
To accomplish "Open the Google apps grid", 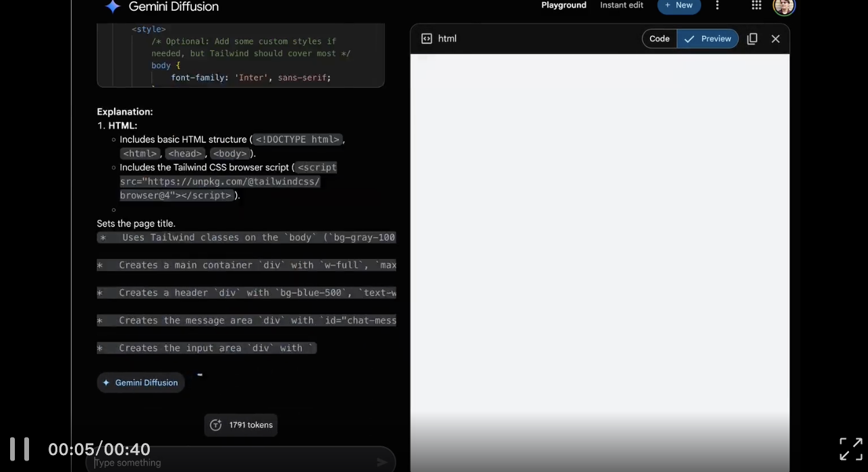I will [x=757, y=5].
